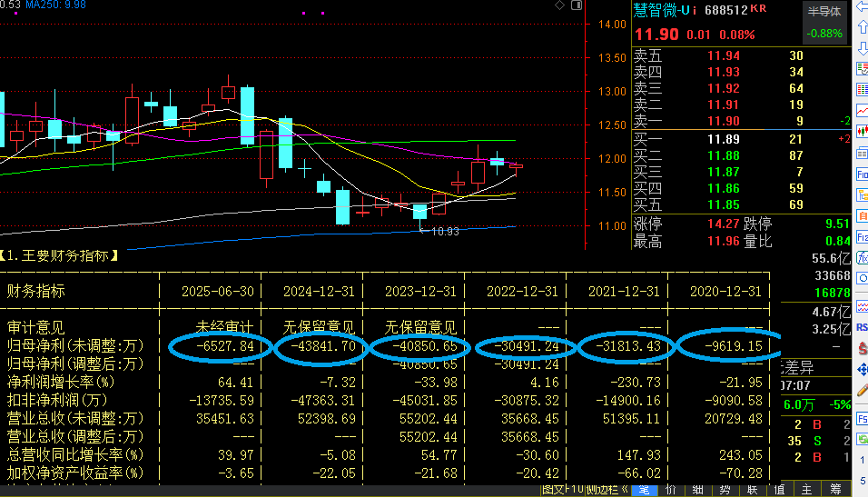Click the 【1.主要财务指标】 section heading
The image size is (868, 498).
coord(59,255)
